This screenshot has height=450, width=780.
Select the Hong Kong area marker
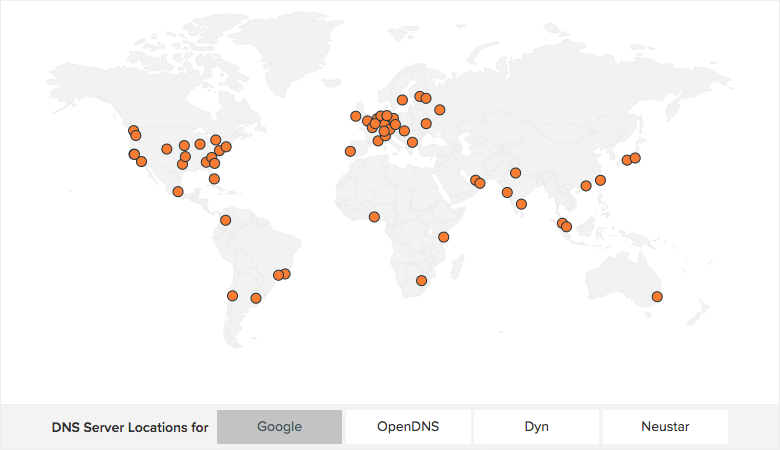(586, 186)
